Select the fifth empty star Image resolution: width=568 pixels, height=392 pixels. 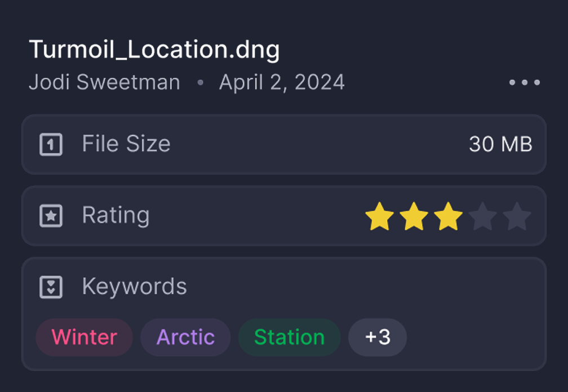517,216
